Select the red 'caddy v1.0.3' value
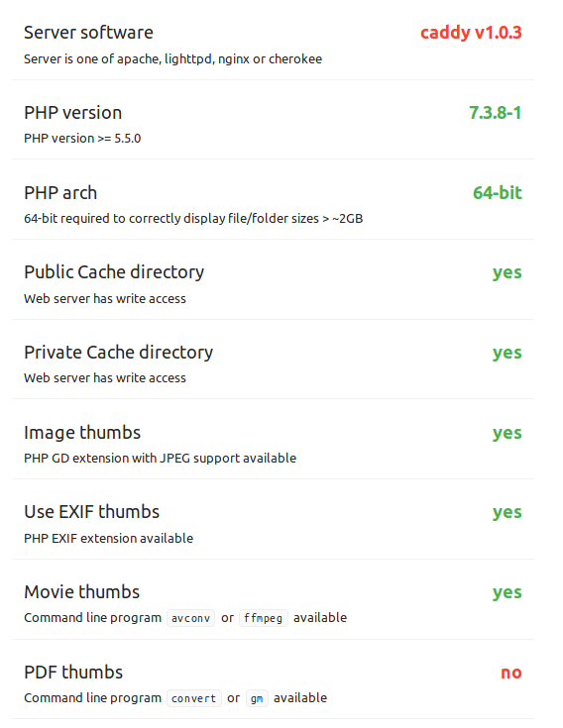The height and width of the screenshot is (728, 563). pos(471,33)
